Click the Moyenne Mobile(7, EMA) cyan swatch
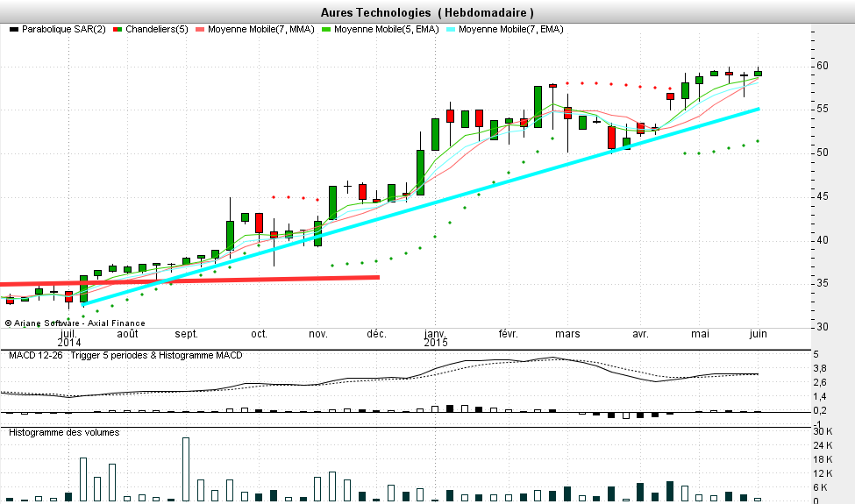Screen dimensions: 855x504 click(451, 30)
